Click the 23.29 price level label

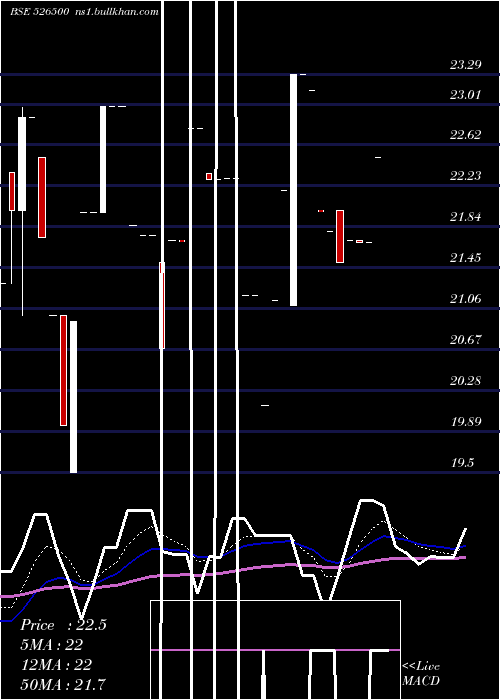(x=466, y=65)
